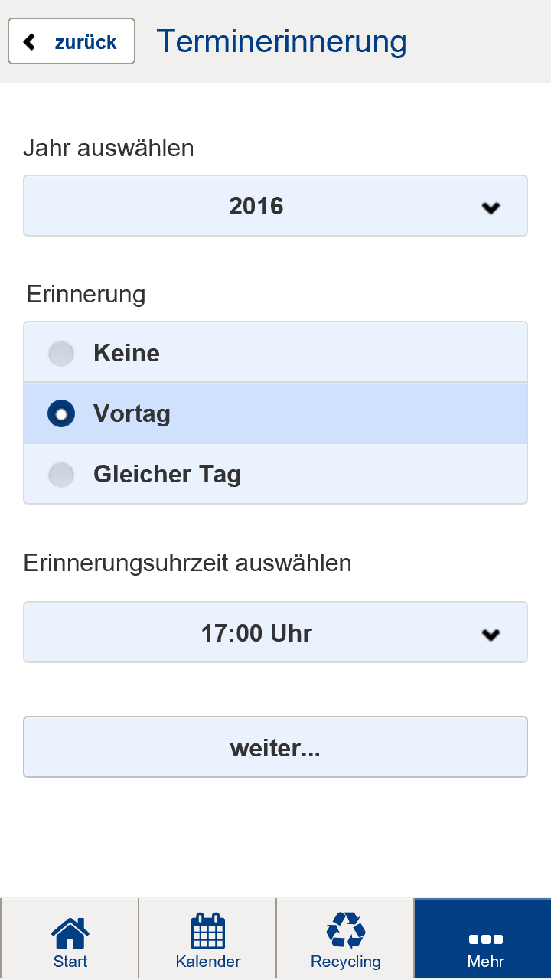Switch to the Recycling tab label
The height and width of the screenshot is (980, 551).
click(x=346, y=962)
